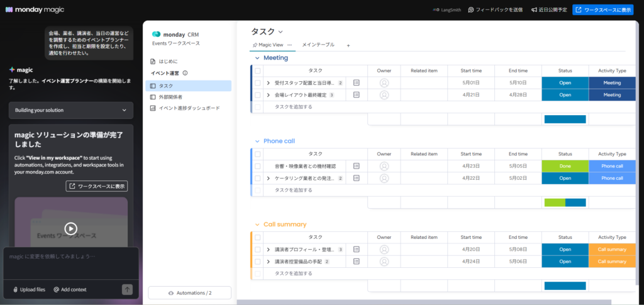This screenshot has width=644, height=305.
Task: Collapse the Phone call group
Action: pyautogui.click(x=257, y=141)
